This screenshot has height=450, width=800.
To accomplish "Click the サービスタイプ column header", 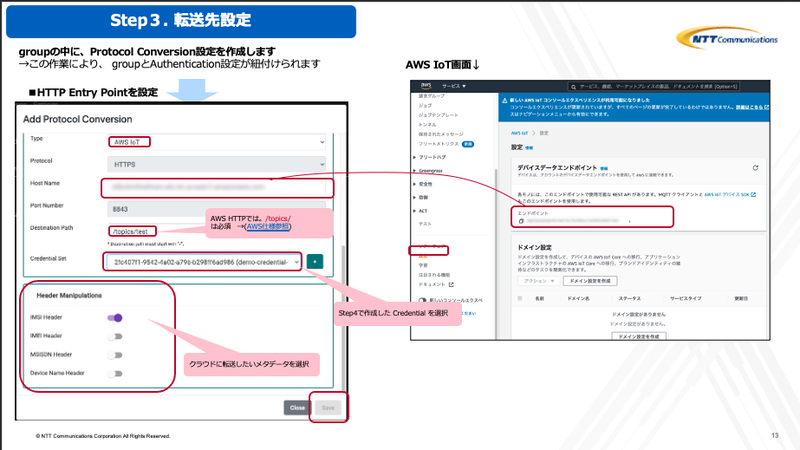I will click(x=686, y=298).
